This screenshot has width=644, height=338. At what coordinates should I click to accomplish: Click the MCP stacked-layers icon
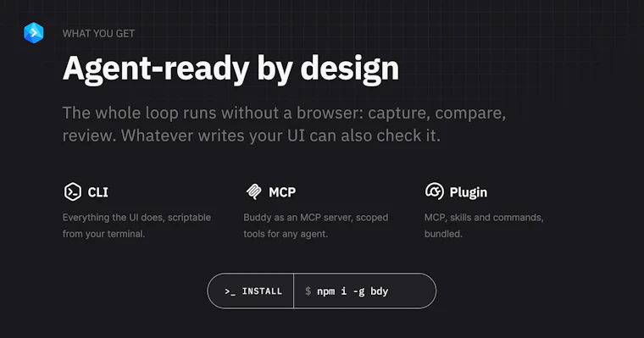pyautogui.click(x=254, y=191)
